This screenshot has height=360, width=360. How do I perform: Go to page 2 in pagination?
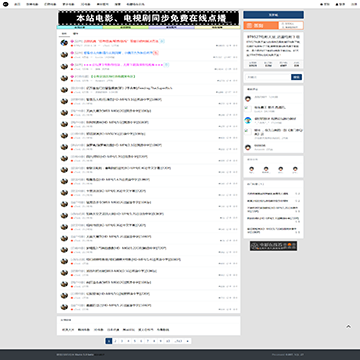(115, 341)
